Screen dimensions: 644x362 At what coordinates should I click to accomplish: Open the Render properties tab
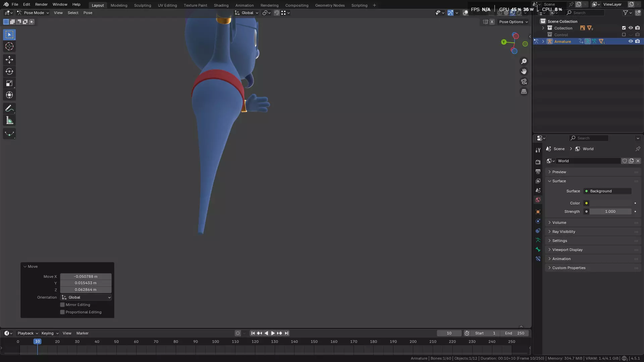click(x=538, y=162)
